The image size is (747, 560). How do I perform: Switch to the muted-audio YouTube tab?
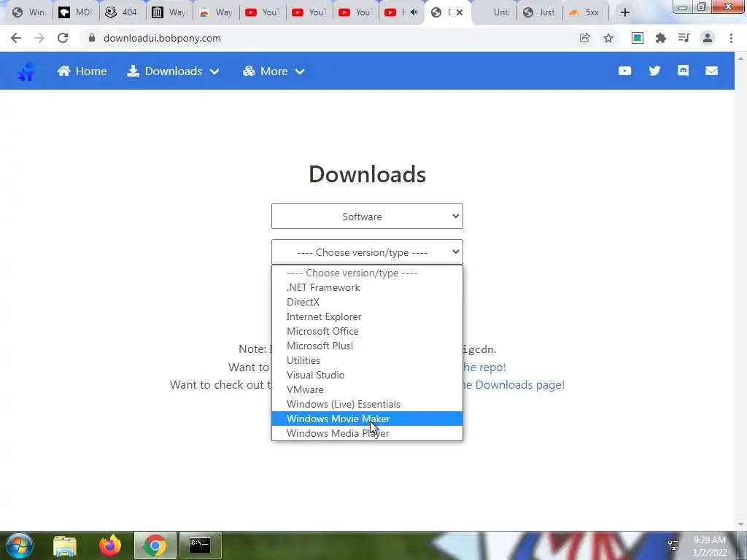[x=402, y=12]
